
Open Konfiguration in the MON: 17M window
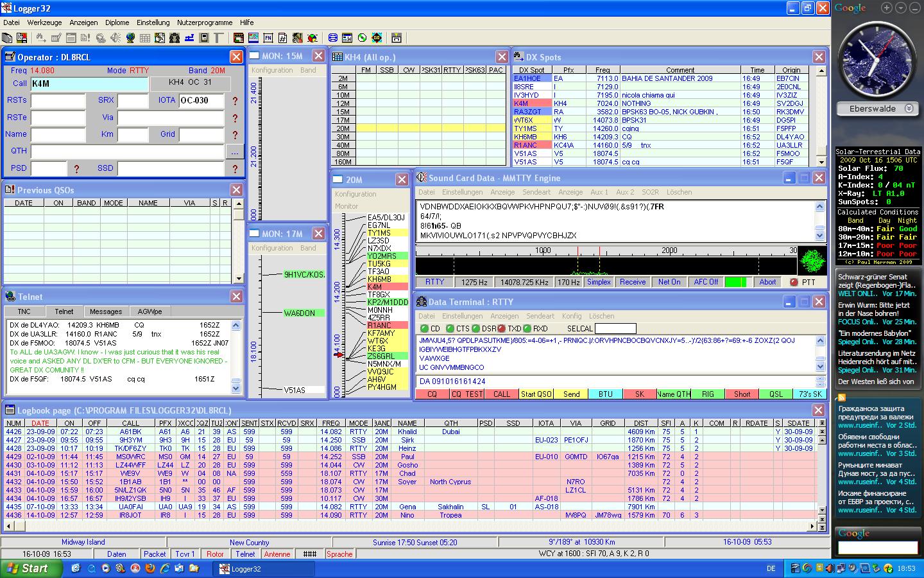[272, 248]
